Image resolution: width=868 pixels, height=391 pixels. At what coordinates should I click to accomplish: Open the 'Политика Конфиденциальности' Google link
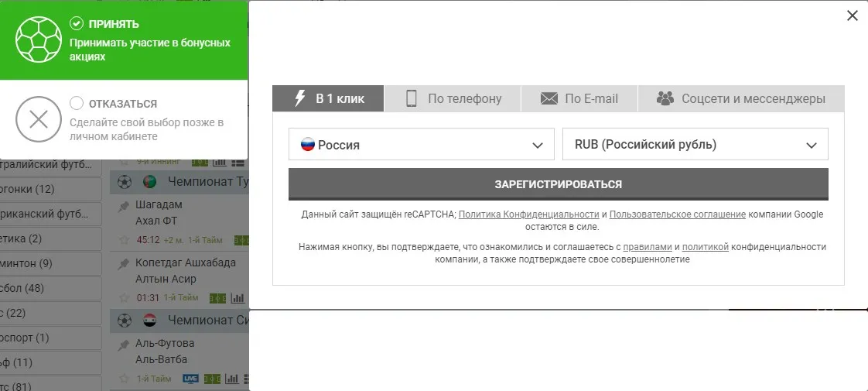click(529, 214)
